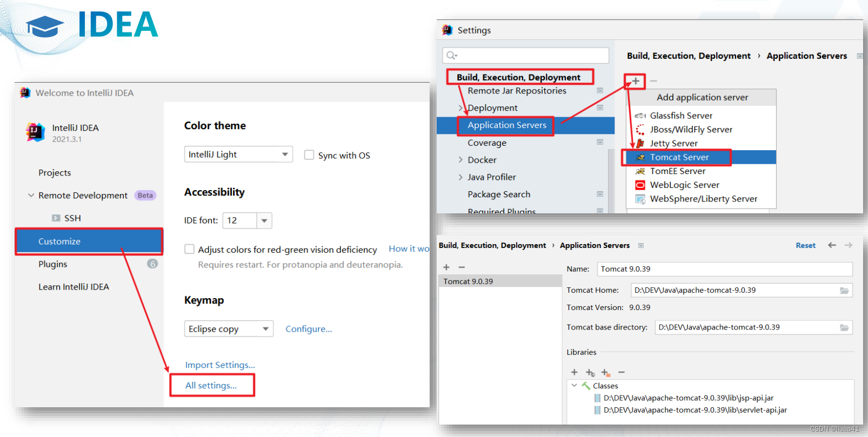
Task: Click the Glassfish Server icon in popup
Action: point(640,116)
